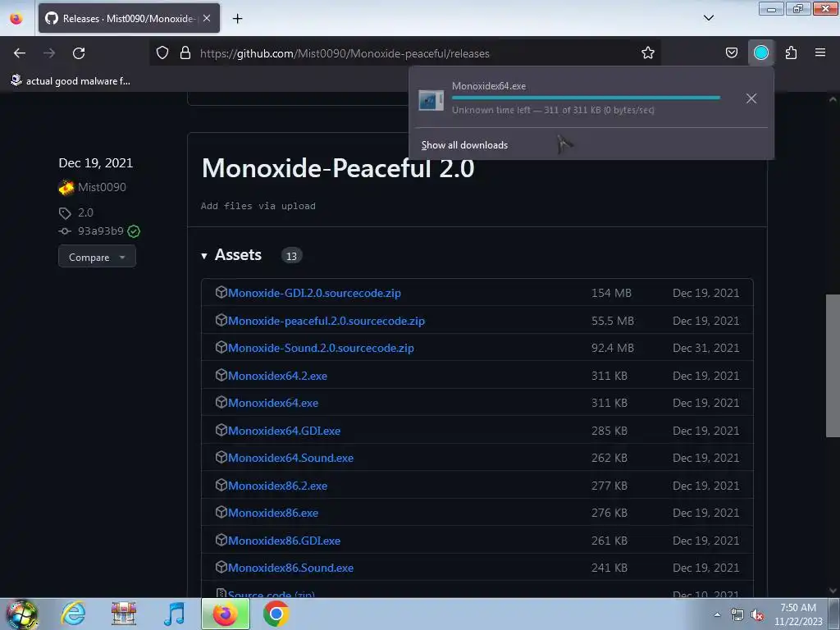Toggle the downloads panel toolbar button
The width and height of the screenshot is (840, 630).
pyautogui.click(x=760, y=52)
